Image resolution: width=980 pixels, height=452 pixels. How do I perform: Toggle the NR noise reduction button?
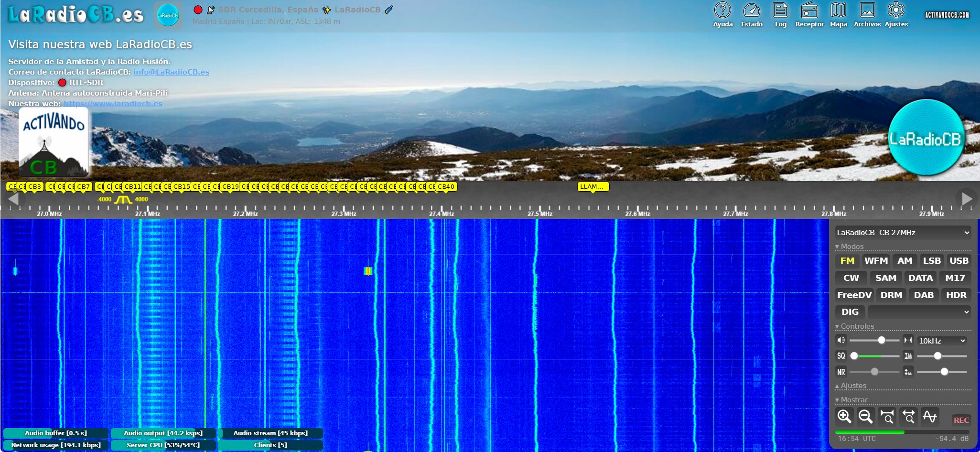[841, 372]
